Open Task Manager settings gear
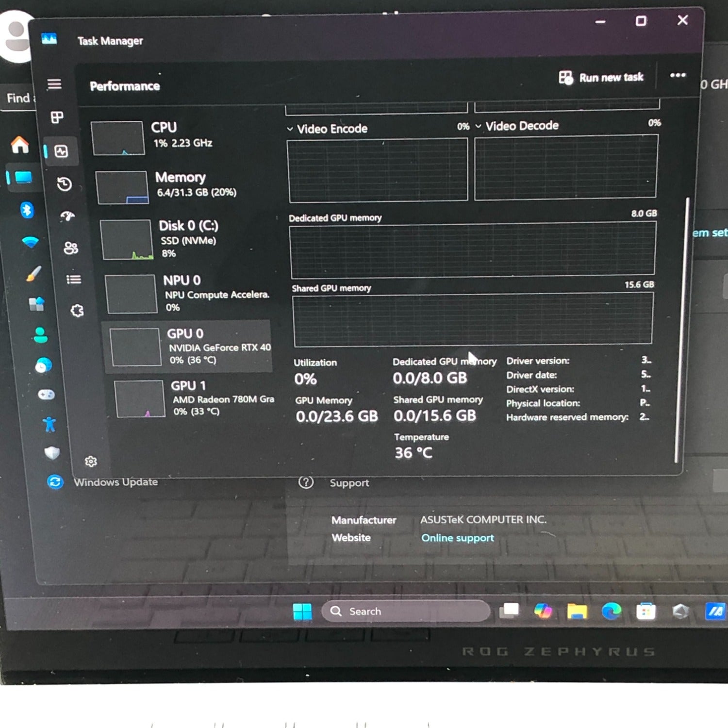 [91, 461]
